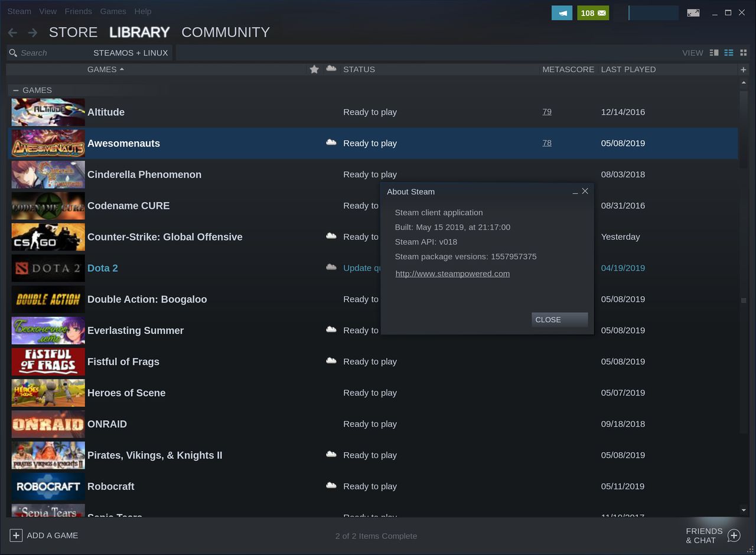This screenshot has width=756, height=555.
Task: Open the 108 inbox notifications envelope
Action: pyautogui.click(x=593, y=12)
